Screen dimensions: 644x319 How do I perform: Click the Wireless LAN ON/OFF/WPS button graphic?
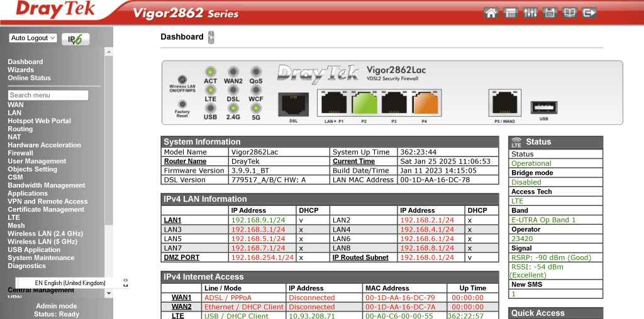[x=182, y=80]
